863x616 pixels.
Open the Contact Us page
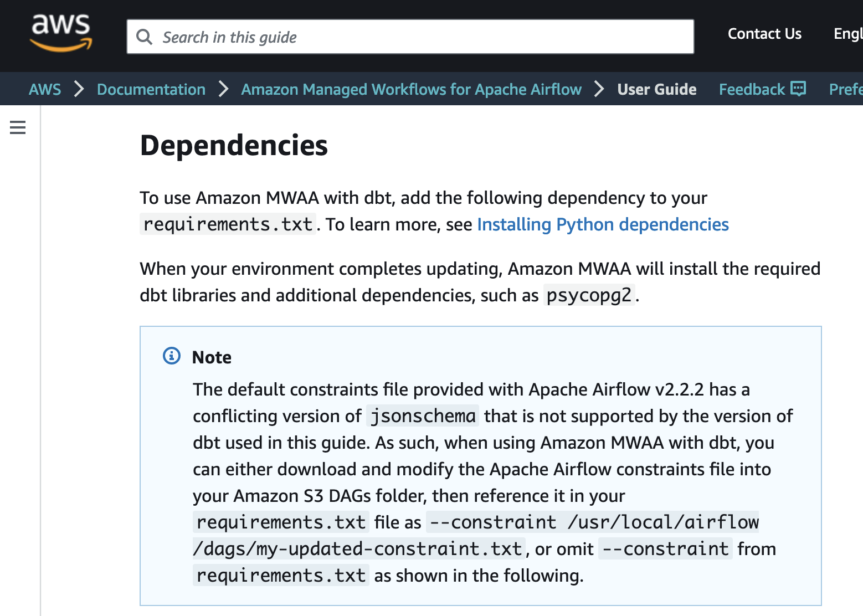pos(764,34)
